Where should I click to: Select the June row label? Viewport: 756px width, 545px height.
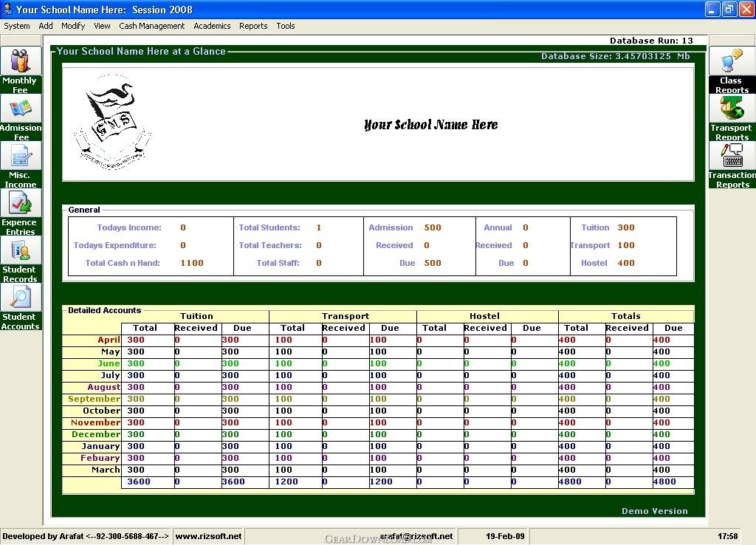109,363
